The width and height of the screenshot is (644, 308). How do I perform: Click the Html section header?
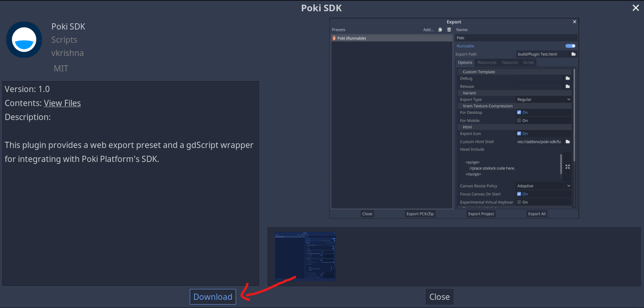[x=514, y=127]
